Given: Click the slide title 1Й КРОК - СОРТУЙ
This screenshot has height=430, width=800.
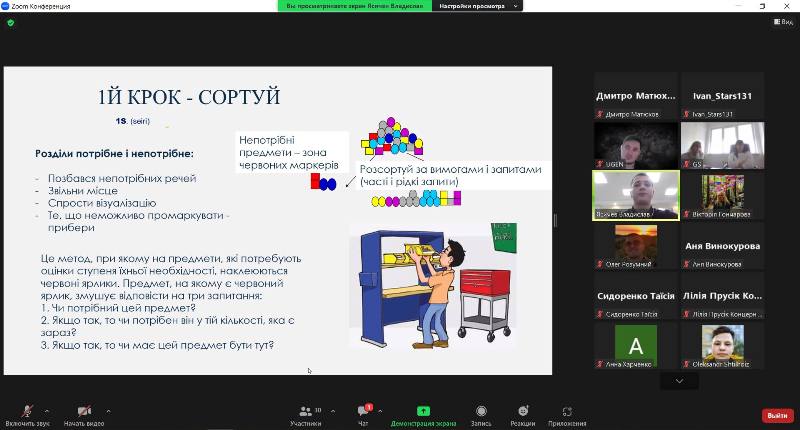Looking at the screenshot, I should (189, 97).
